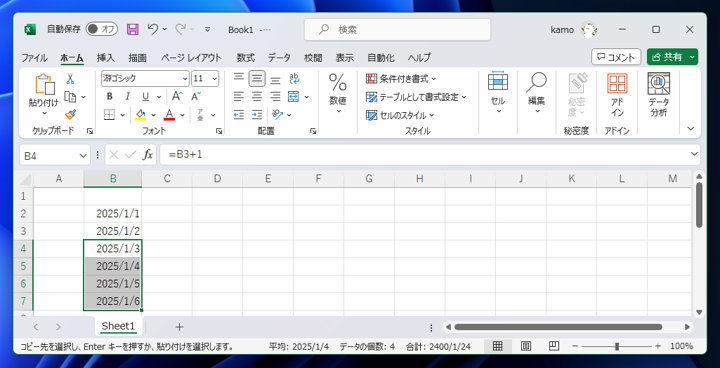Align text left in the cell
The height and width of the screenshot is (368, 720).
(x=238, y=96)
